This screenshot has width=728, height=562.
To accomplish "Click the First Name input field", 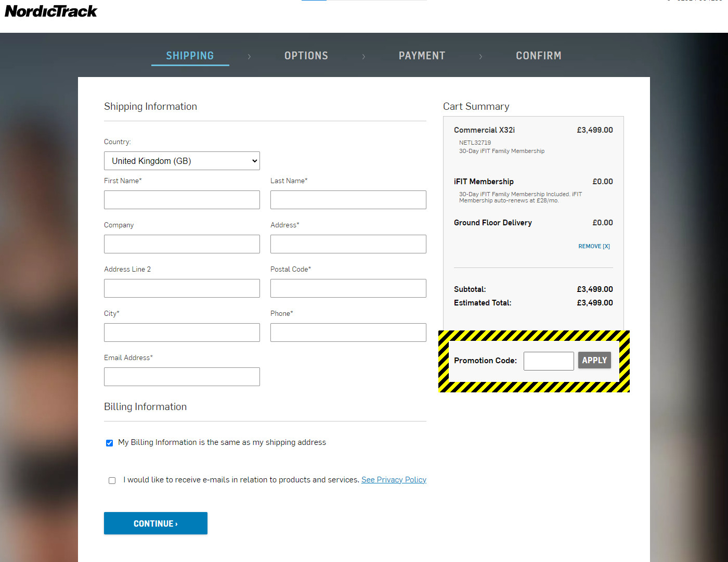I will point(182,200).
